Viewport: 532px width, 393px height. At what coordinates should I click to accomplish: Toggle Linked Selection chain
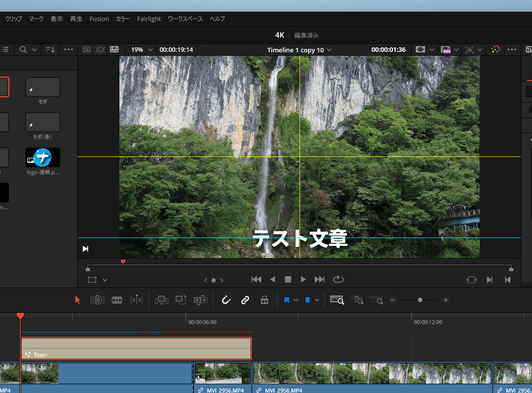point(245,300)
